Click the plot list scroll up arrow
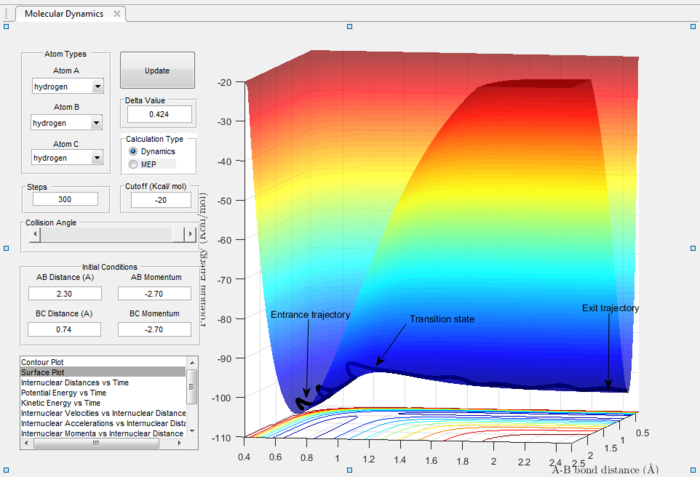 point(192,363)
